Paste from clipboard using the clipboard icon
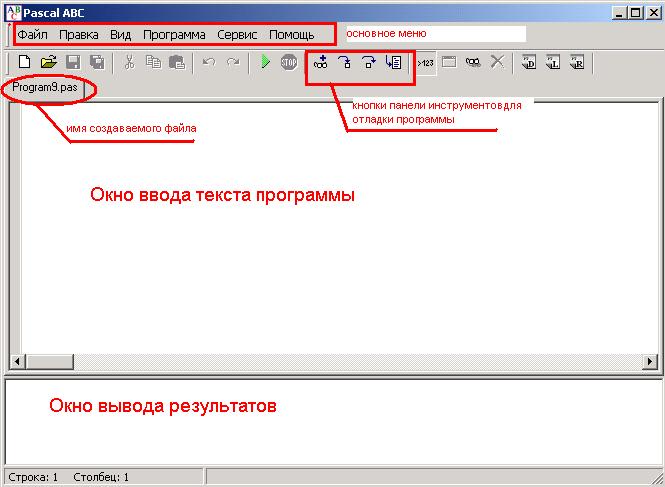This screenshot has width=665, height=487. click(x=177, y=62)
